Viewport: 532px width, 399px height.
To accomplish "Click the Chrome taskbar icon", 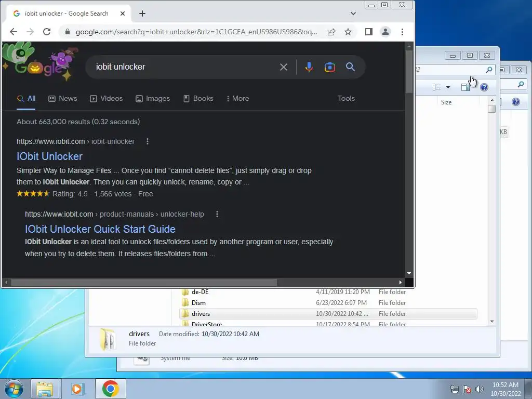I will pyautogui.click(x=110, y=389).
